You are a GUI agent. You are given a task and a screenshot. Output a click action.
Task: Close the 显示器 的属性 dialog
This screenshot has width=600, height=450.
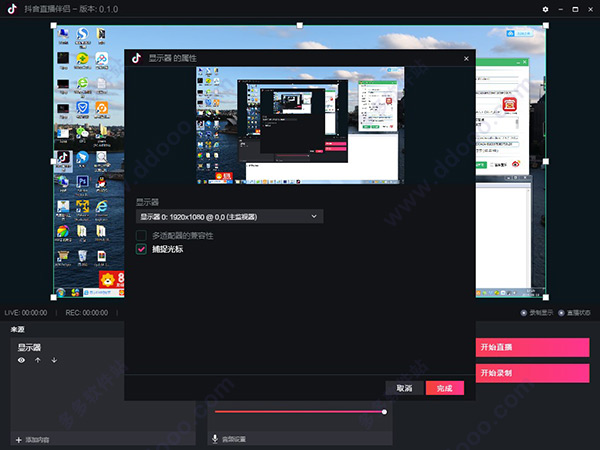pos(466,59)
